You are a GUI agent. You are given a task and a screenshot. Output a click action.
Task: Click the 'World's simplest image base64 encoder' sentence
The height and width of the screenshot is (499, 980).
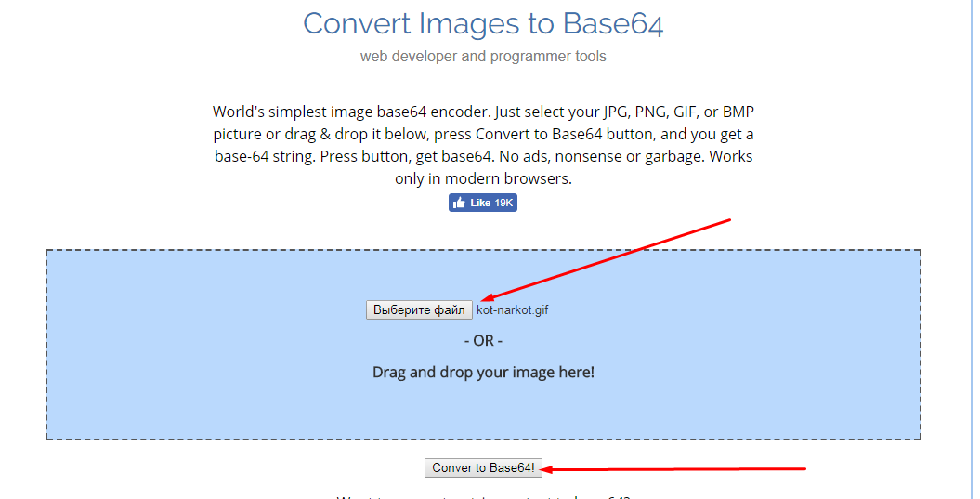click(351, 112)
